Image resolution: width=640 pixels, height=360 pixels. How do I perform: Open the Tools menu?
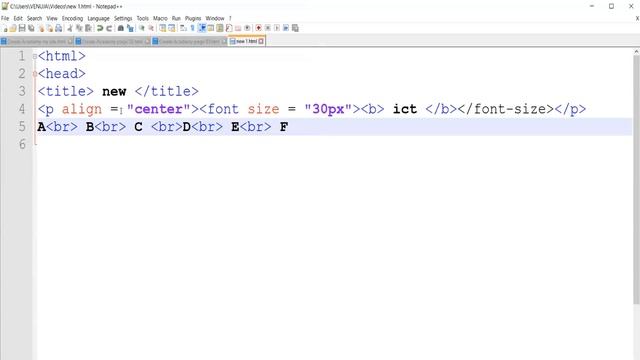tap(142, 18)
